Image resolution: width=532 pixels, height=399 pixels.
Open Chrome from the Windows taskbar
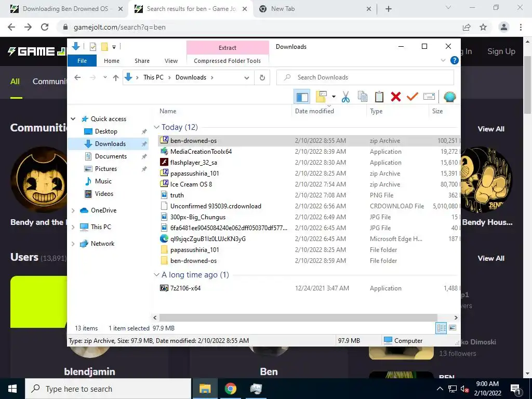tap(230, 389)
